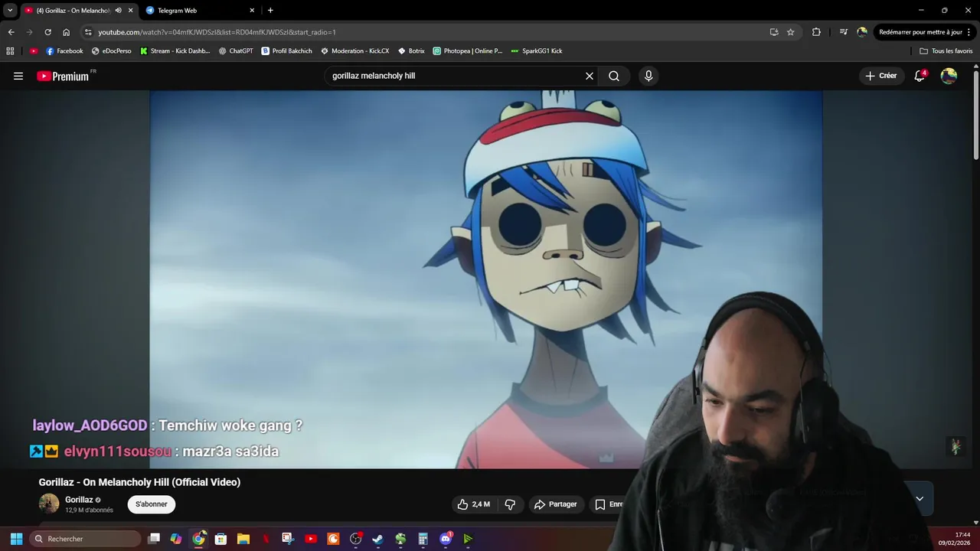Go back in browser history
This screenshot has width=980, height=551.
11,32
